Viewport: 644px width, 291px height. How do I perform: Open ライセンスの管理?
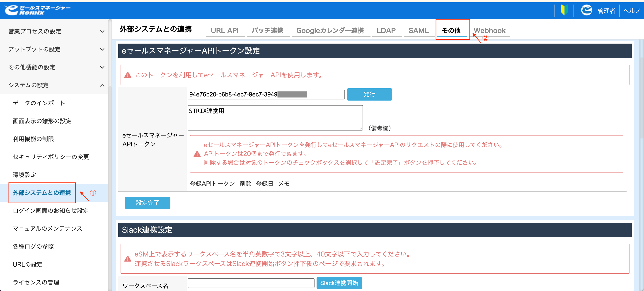coord(36,282)
